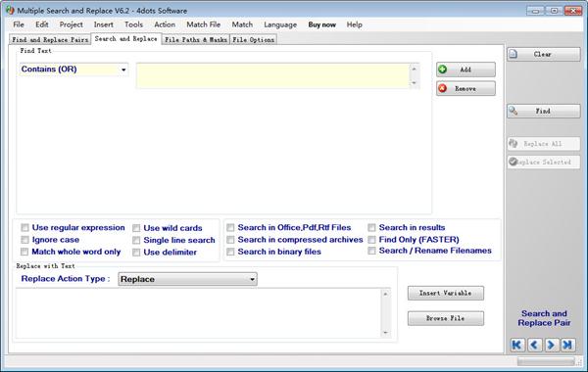
Task: Click the Insert Variable button
Action: pyautogui.click(x=446, y=293)
